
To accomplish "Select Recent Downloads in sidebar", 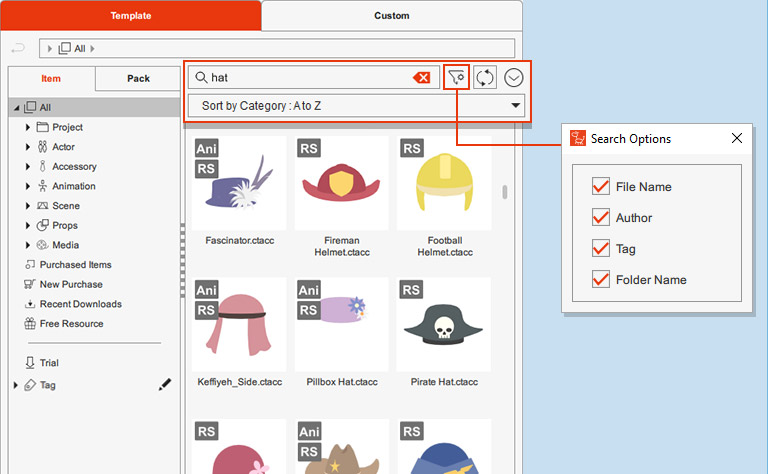I will pos(80,304).
